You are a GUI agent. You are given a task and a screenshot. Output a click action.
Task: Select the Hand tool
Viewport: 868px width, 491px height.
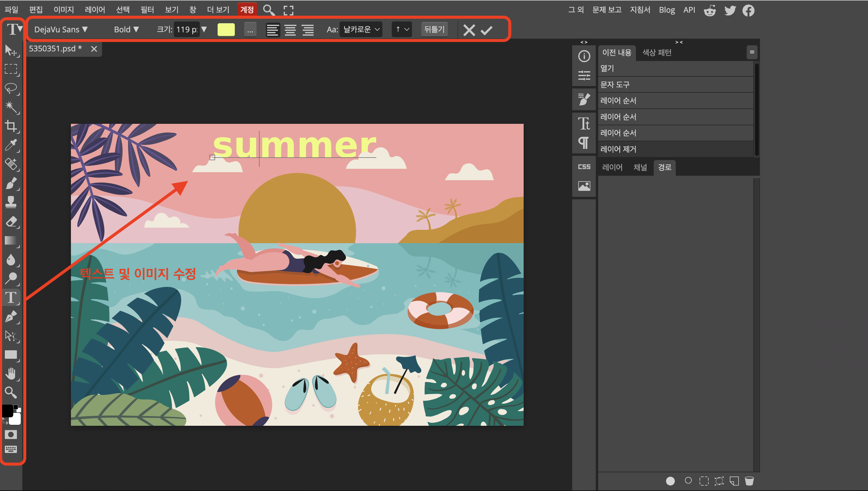(x=11, y=374)
